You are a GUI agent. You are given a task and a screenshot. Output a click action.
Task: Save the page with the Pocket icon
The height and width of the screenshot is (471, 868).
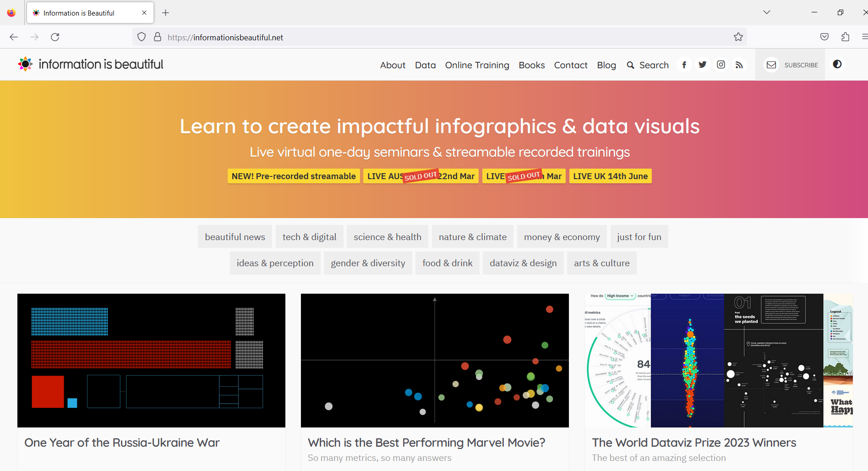point(824,37)
